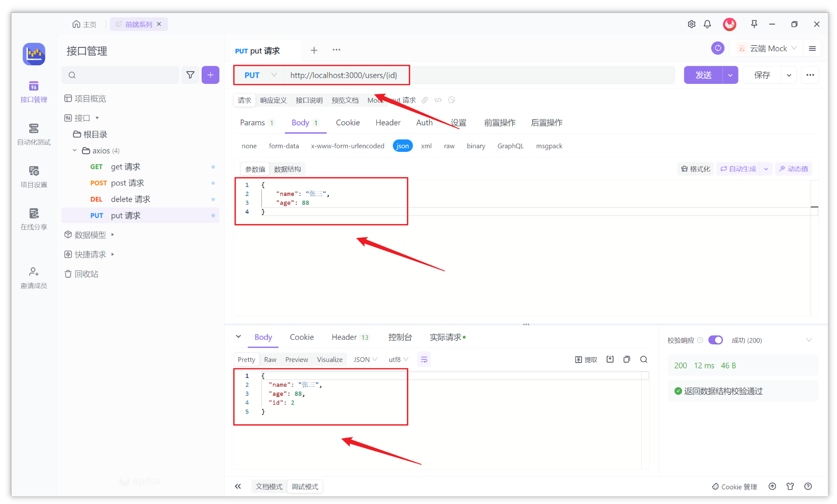Click the pin window icon
This screenshot has width=837, height=504.
tap(754, 24)
